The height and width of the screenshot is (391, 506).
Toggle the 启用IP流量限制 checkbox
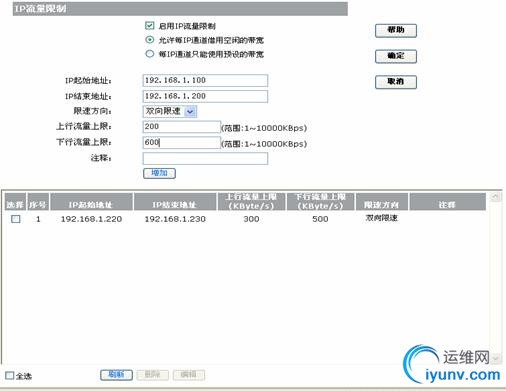point(150,26)
